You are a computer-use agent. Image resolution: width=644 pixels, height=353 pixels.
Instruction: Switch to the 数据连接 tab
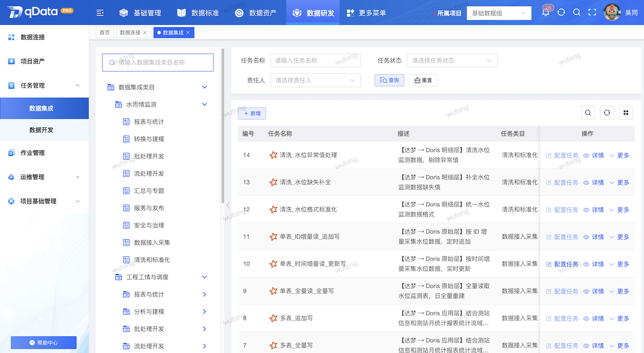tap(130, 33)
